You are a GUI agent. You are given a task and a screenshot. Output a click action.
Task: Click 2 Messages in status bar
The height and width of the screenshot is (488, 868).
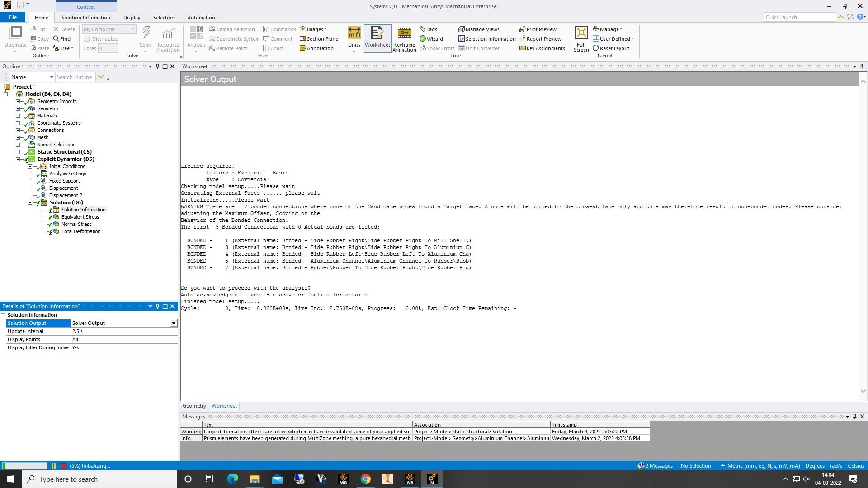click(x=655, y=466)
